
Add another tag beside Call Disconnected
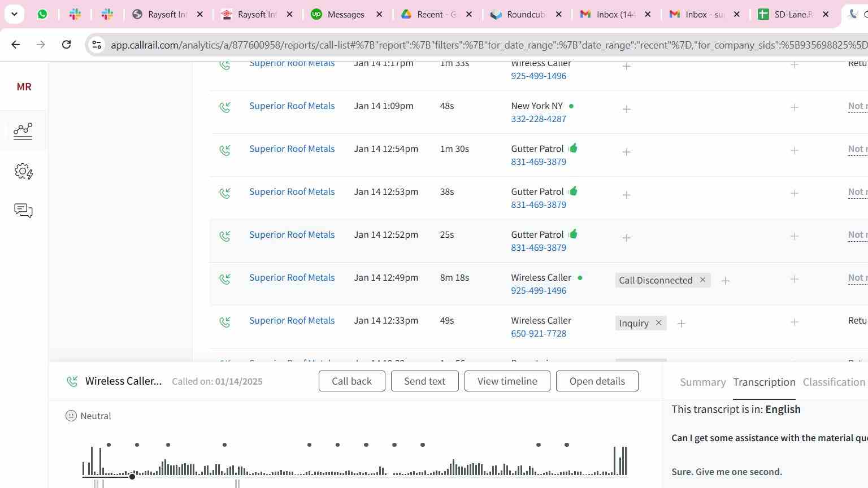click(x=726, y=281)
